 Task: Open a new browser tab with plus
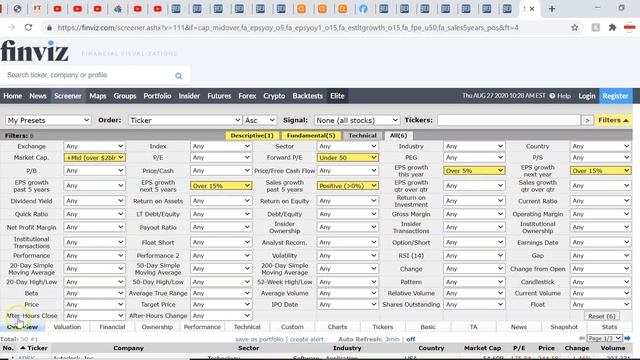pyautogui.click(x=551, y=9)
